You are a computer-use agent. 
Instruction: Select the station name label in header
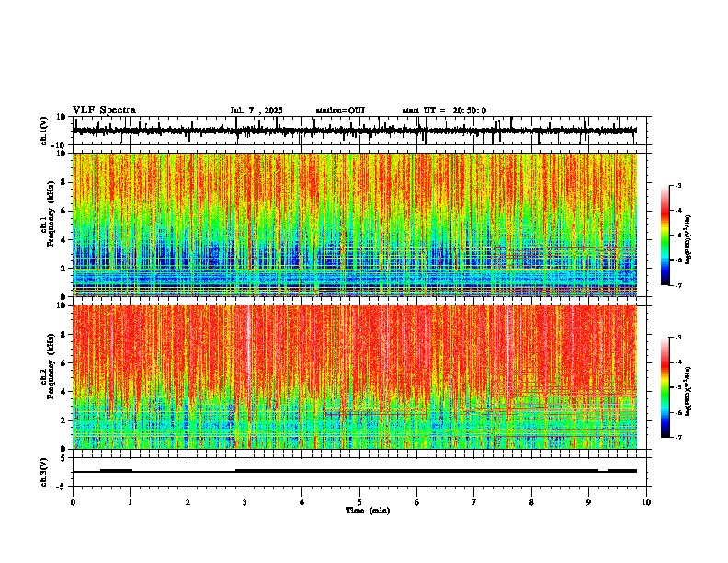[340, 110]
